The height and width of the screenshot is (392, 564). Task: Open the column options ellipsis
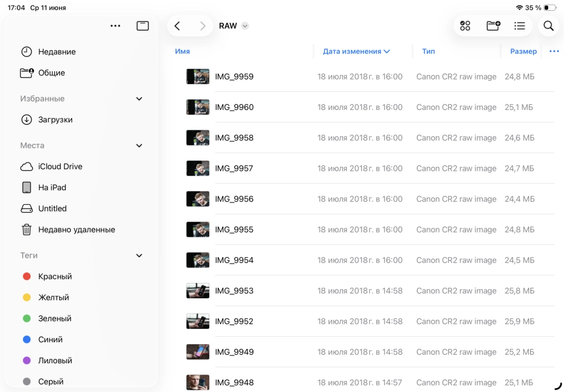(x=553, y=51)
